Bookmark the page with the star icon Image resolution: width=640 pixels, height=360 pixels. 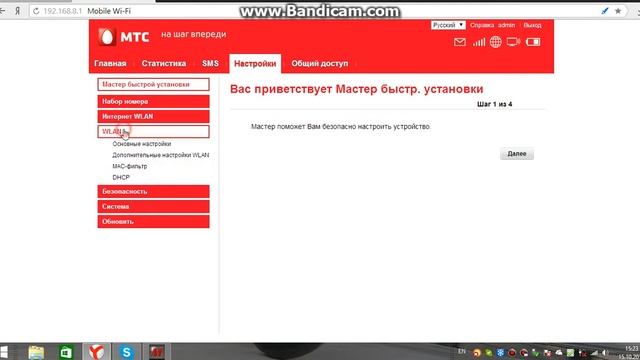(x=618, y=11)
